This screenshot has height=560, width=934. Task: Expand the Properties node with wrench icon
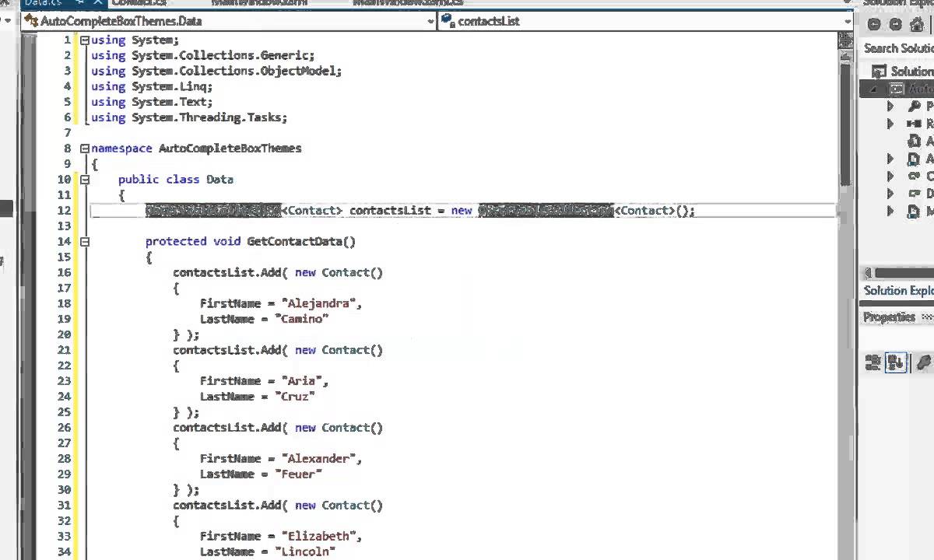[x=891, y=106]
